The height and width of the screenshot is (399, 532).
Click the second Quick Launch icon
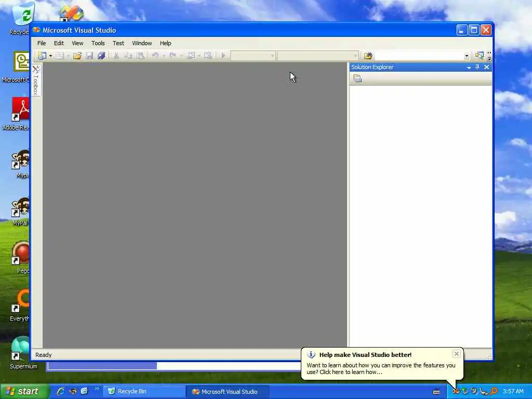pyautogui.click(x=73, y=391)
